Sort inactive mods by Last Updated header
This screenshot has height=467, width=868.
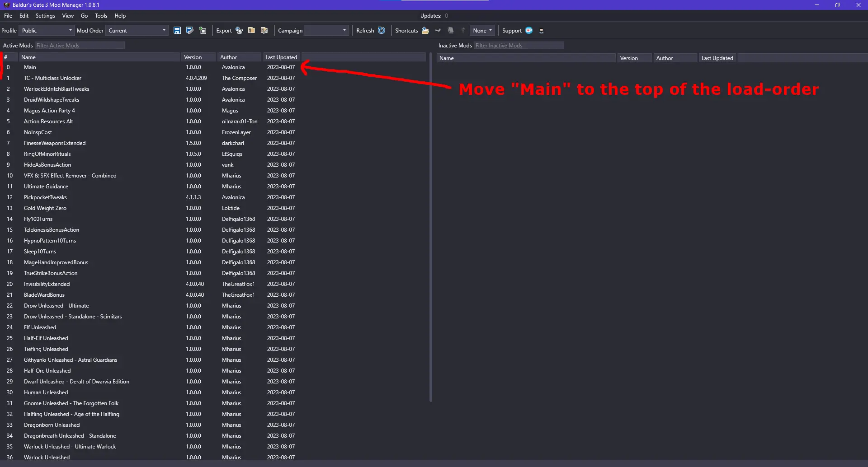717,58
